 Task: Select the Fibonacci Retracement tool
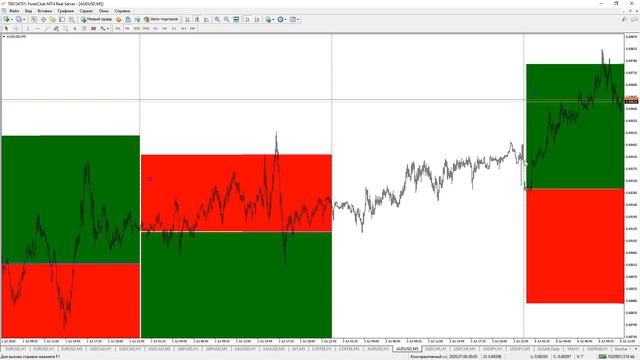coord(65,28)
